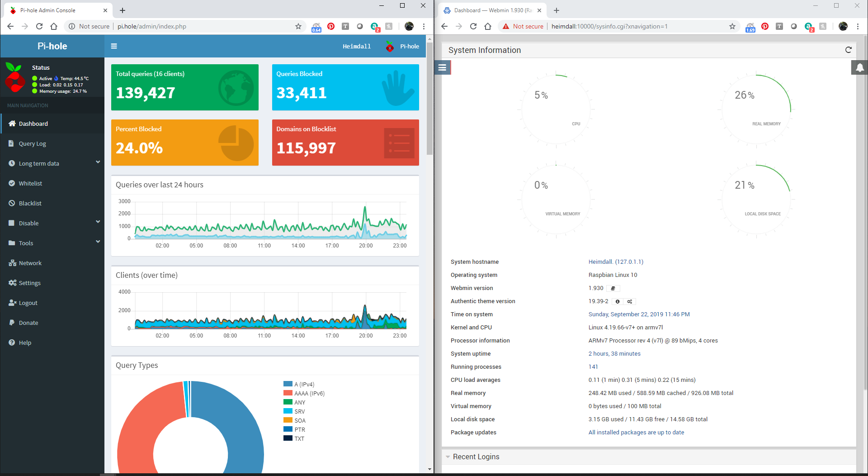Screen dimensions: 868x476
Task: Click Authentic theme configuration icon
Action: [630, 301]
